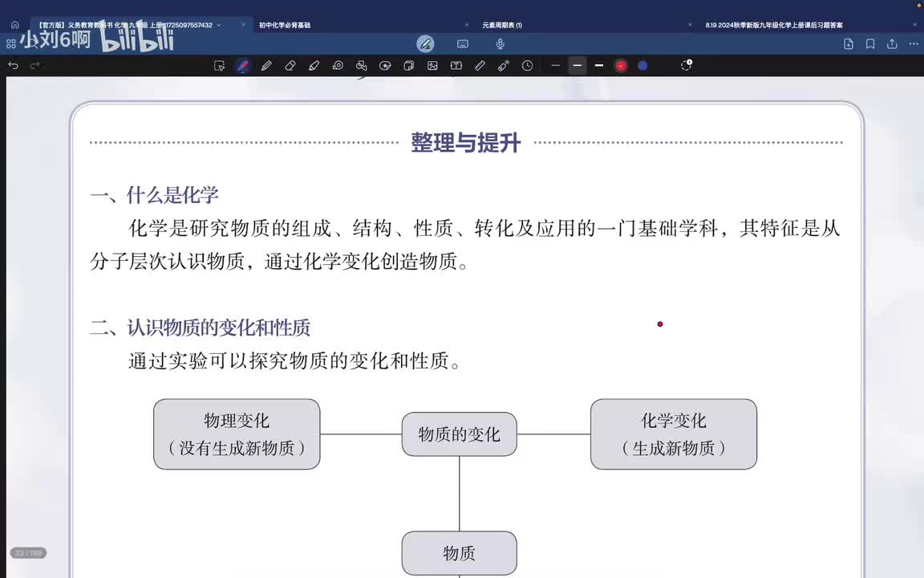Close the 元素周期表 (1) tab
This screenshot has height=578, width=924.
tap(690, 25)
